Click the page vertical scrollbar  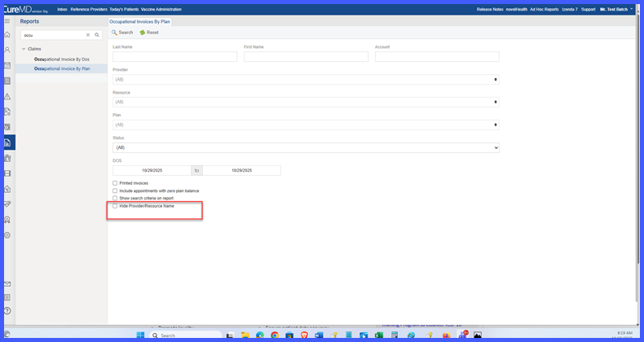(x=637, y=139)
